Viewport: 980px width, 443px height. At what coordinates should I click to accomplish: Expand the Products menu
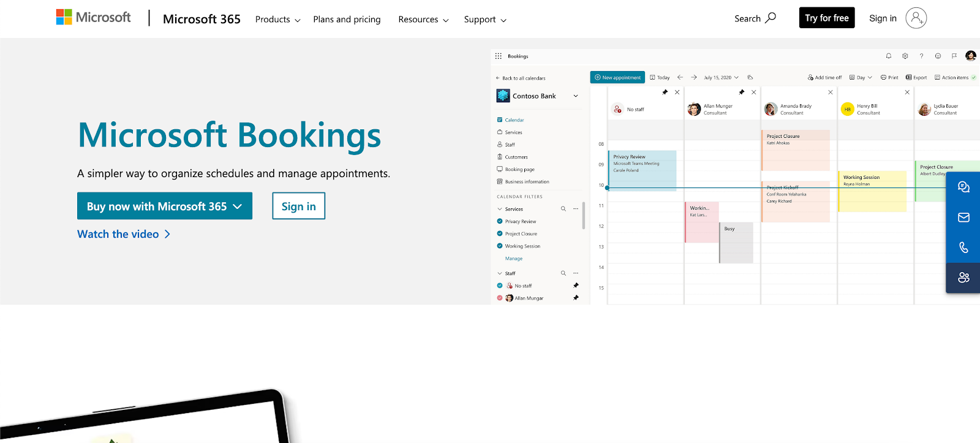278,20
